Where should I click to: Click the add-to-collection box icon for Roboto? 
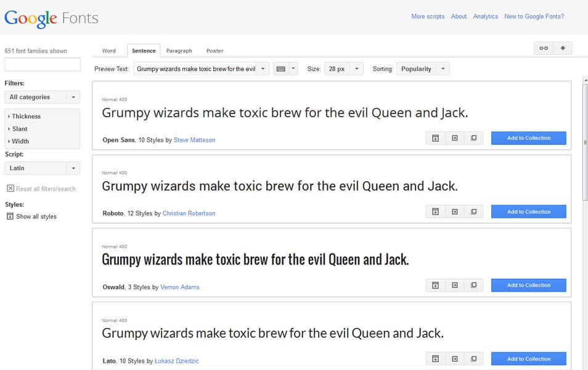[435, 211]
